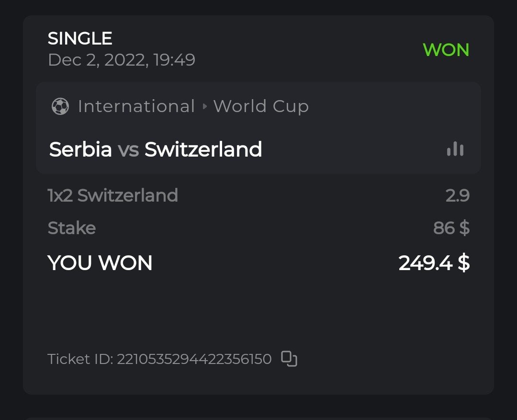Click the empty area above Ticket ID
Screen dimensions: 517x420
tap(258, 311)
